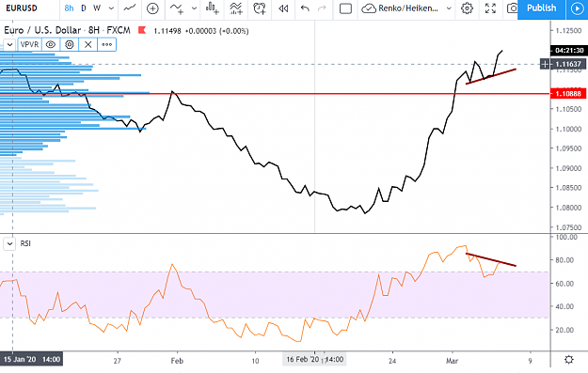Change the chart style line icon
Screen dimensions: 588x373
(x=130, y=8)
